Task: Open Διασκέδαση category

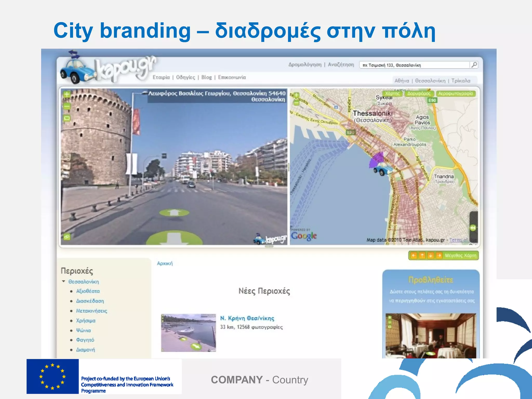Action: point(90,301)
